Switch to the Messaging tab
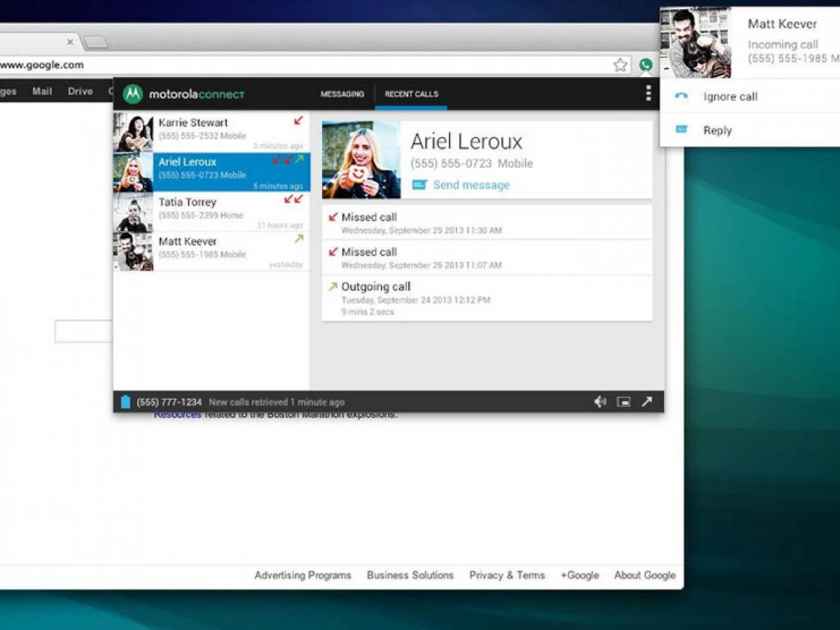 342,94
